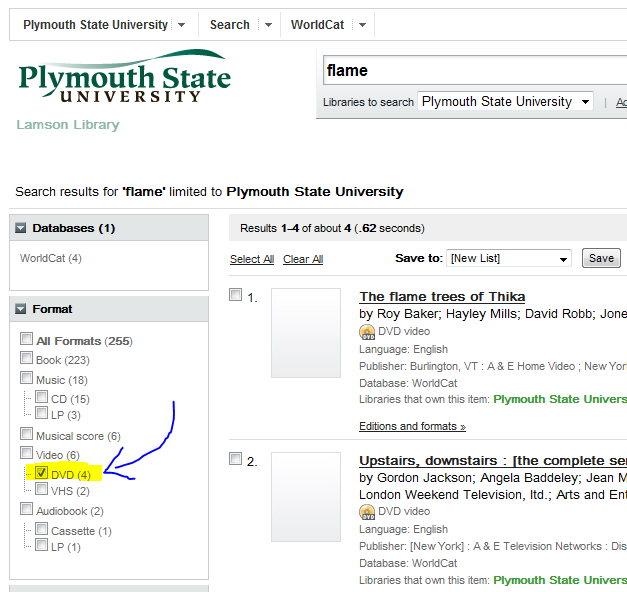Image resolution: width=627 pixels, height=592 pixels.
Task: Click the Results 1-4 of about 4 text
Action: coord(332,228)
